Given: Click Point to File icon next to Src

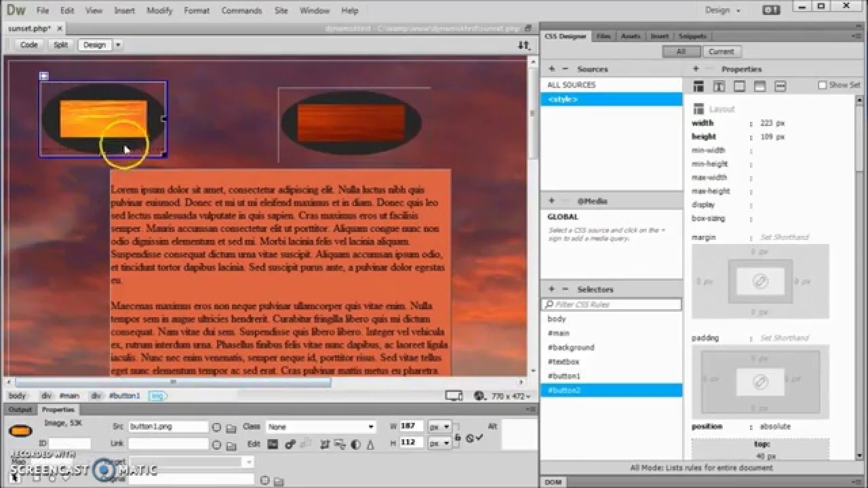Looking at the screenshot, I should pos(216,427).
